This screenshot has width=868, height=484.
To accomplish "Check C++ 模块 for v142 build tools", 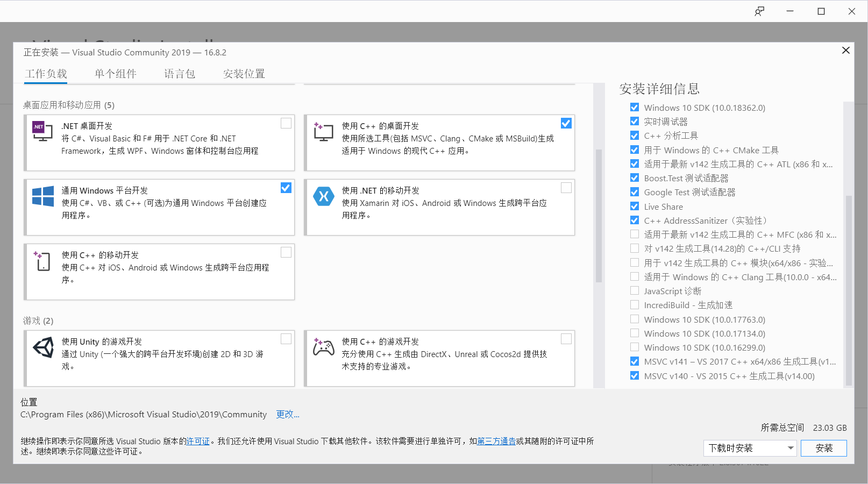I will point(635,262).
